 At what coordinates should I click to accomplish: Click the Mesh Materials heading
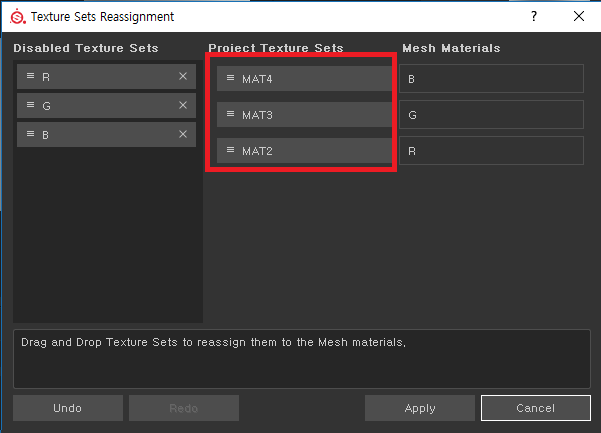(x=451, y=48)
